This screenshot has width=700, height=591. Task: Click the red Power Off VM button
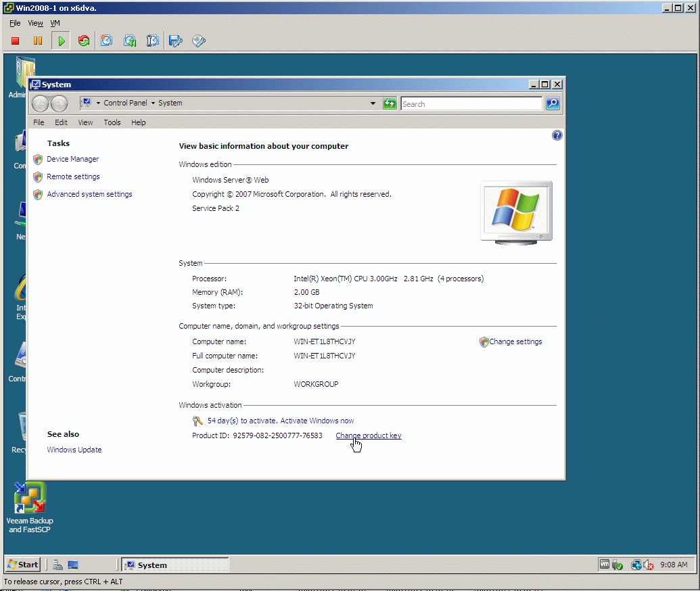(15, 41)
